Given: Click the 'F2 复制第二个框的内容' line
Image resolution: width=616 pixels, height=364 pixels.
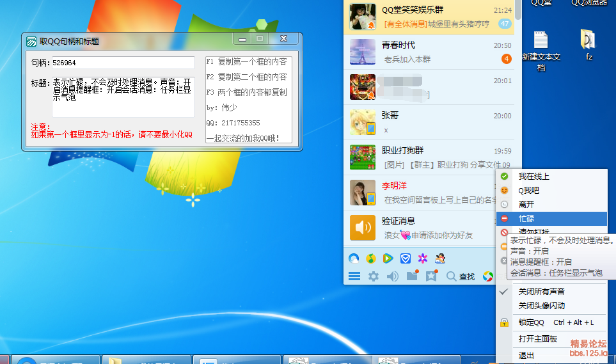Looking at the screenshot, I should tap(247, 77).
